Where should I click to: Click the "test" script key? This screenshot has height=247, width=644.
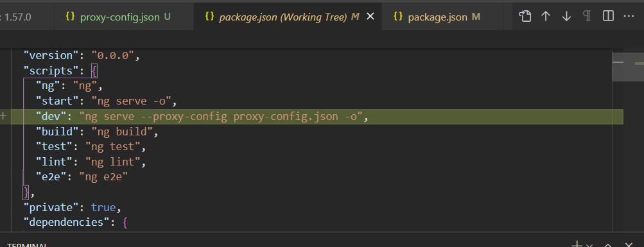point(54,147)
